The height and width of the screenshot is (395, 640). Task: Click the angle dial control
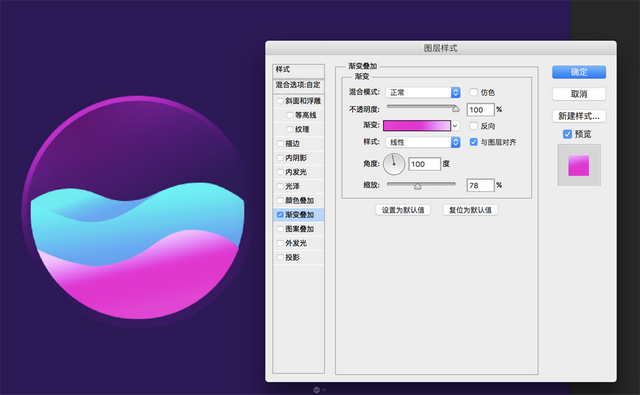[x=394, y=164]
